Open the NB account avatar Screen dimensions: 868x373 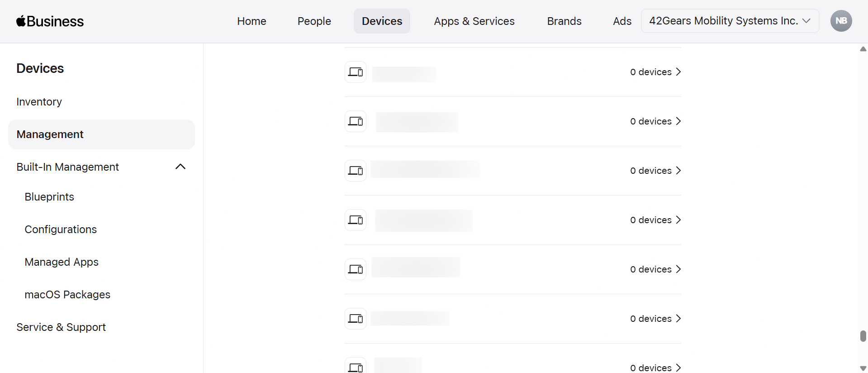tap(841, 21)
